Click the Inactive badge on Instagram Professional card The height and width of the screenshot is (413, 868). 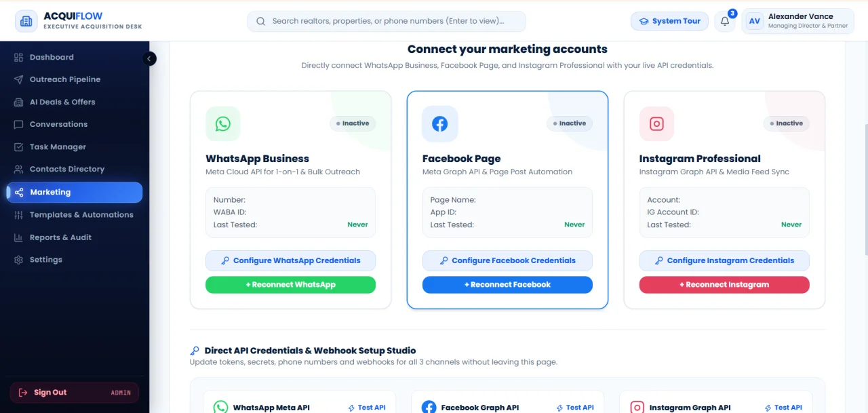(787, 123)
